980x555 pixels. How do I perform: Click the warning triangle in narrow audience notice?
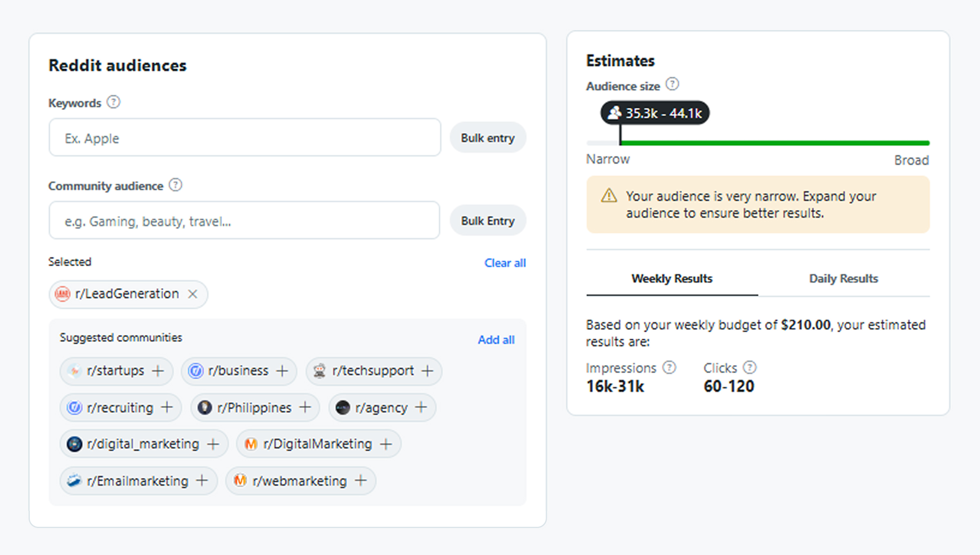click(609, 196)
